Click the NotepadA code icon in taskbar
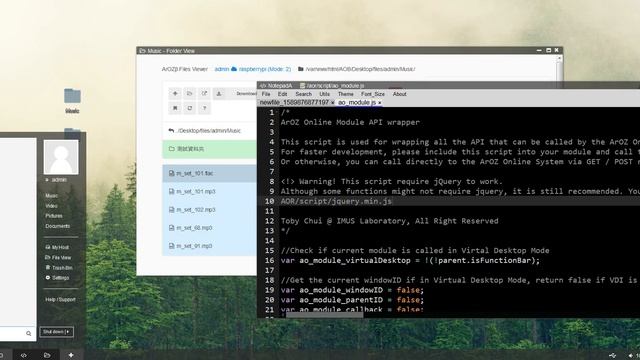Screen dimensions: 640x360 pos(24,356)
